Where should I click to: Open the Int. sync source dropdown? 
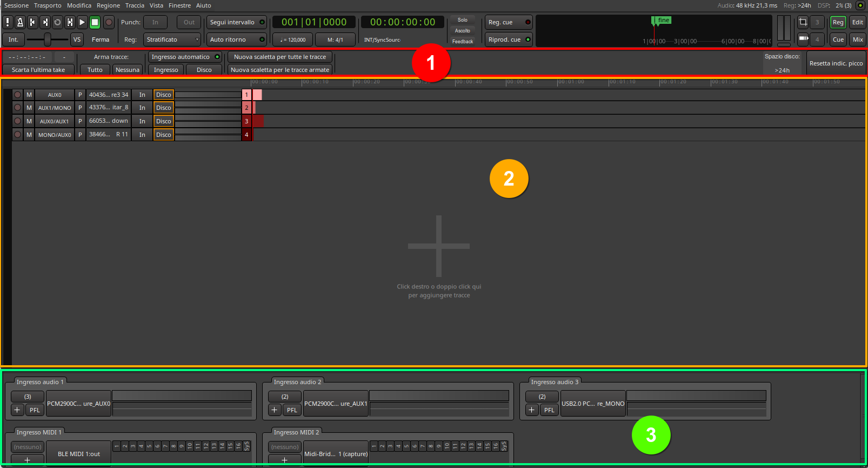click(14, 39)
